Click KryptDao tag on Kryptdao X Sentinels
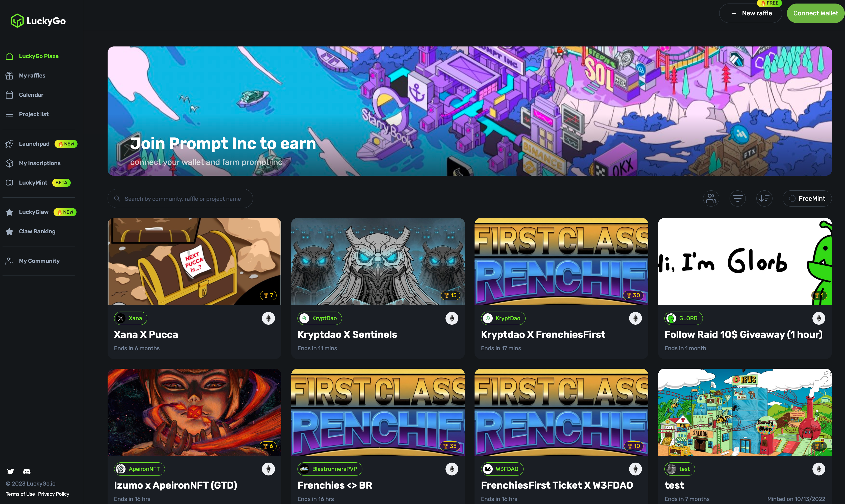 click(320, 318)
